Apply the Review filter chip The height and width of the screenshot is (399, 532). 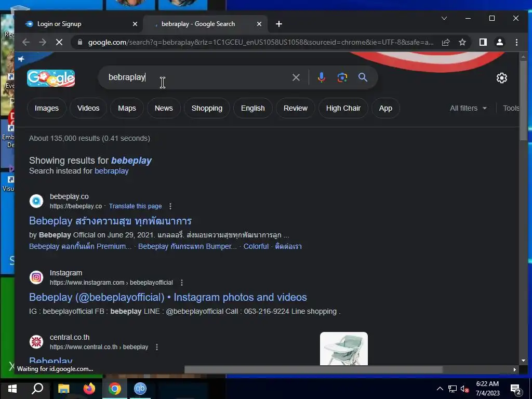296,108
